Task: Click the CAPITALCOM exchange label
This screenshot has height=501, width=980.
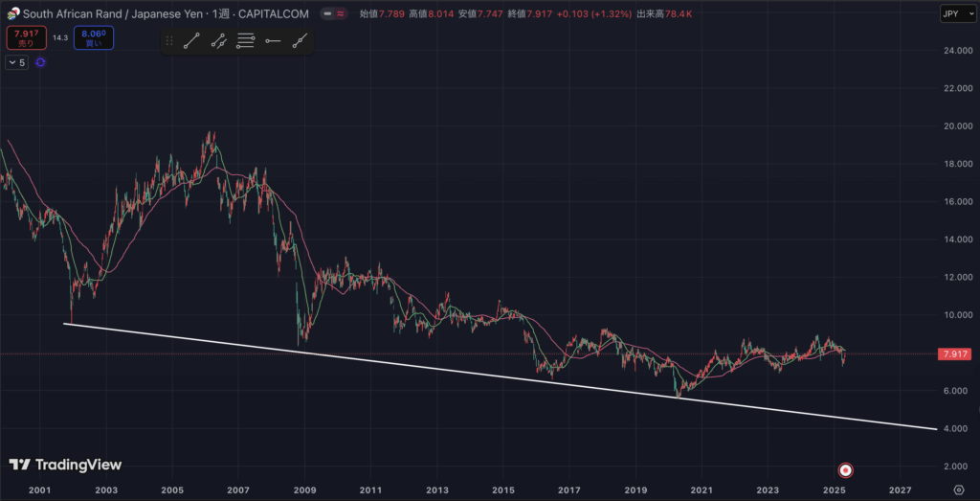Action: click(274, 13)
